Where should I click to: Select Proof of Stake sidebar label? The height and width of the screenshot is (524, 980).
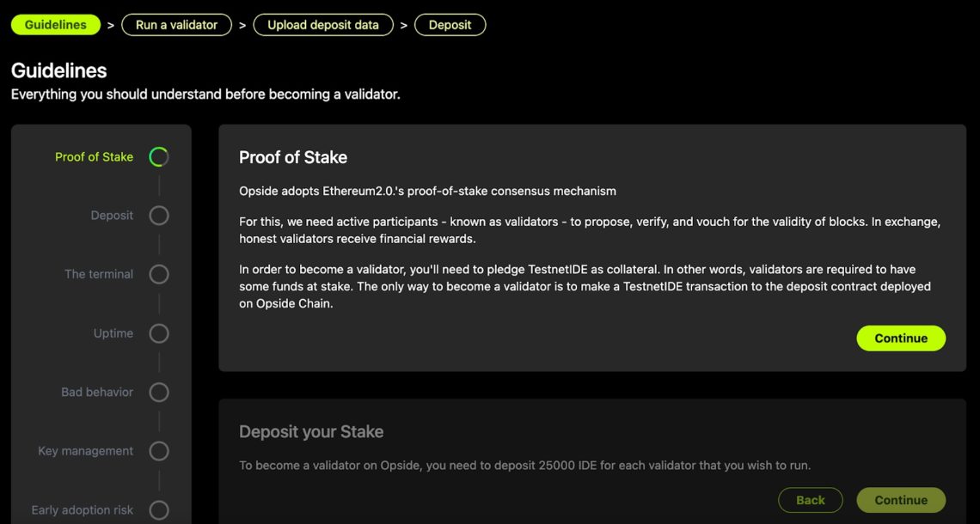point(94,156)
